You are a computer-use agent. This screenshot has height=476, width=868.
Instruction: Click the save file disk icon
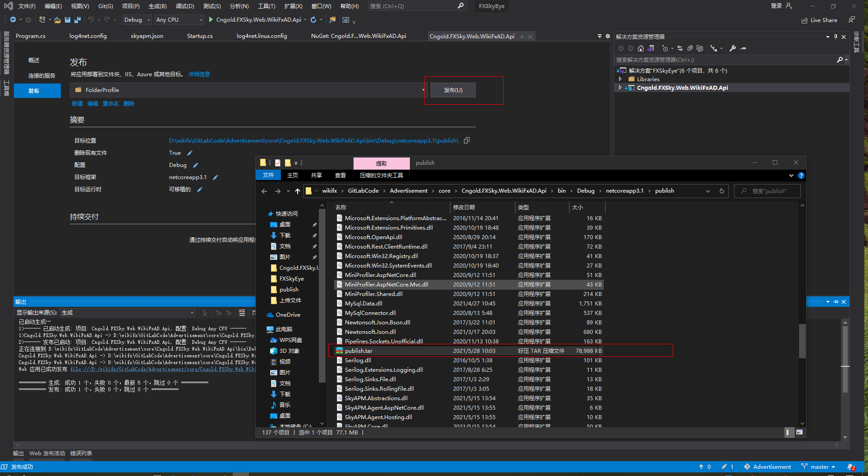point(68,20)
